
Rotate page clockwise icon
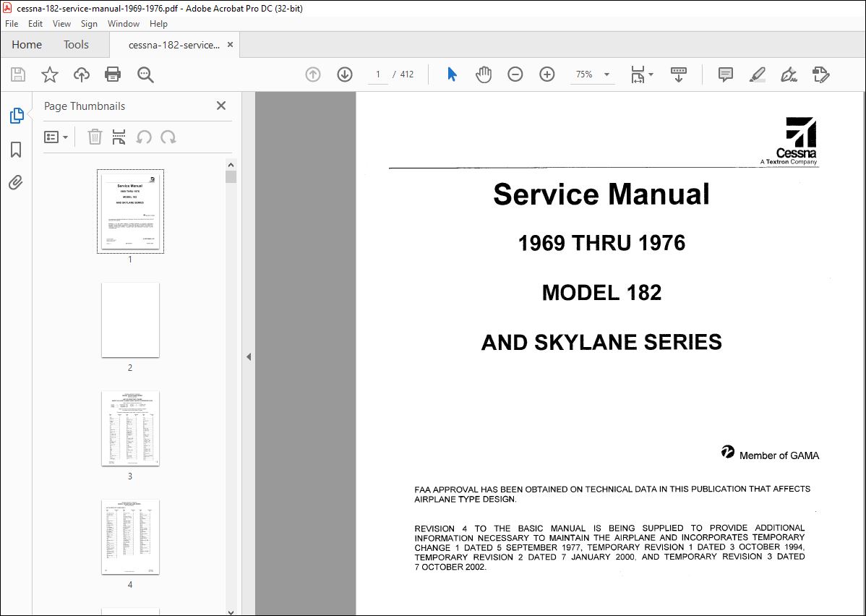click(168, 137)
